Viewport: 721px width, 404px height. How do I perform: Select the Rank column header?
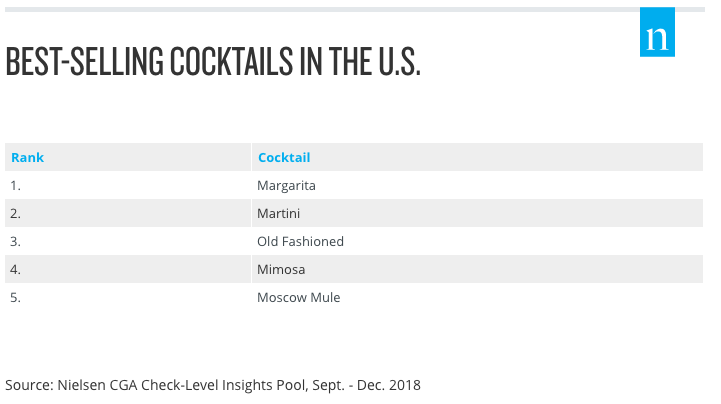(128, 157)
